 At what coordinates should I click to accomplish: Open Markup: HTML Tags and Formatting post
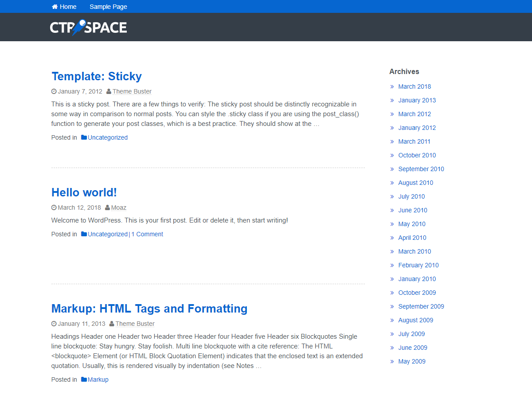[149, 309]
